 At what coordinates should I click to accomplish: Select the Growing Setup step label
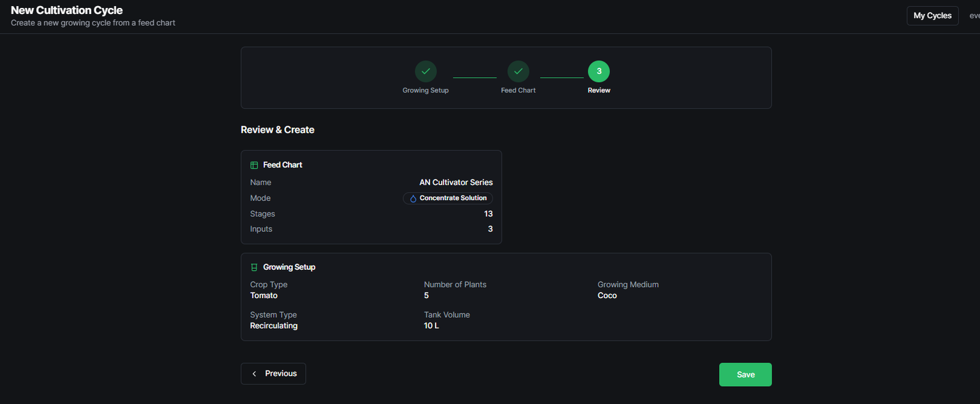pyautogui.click(x=426, y=91)
